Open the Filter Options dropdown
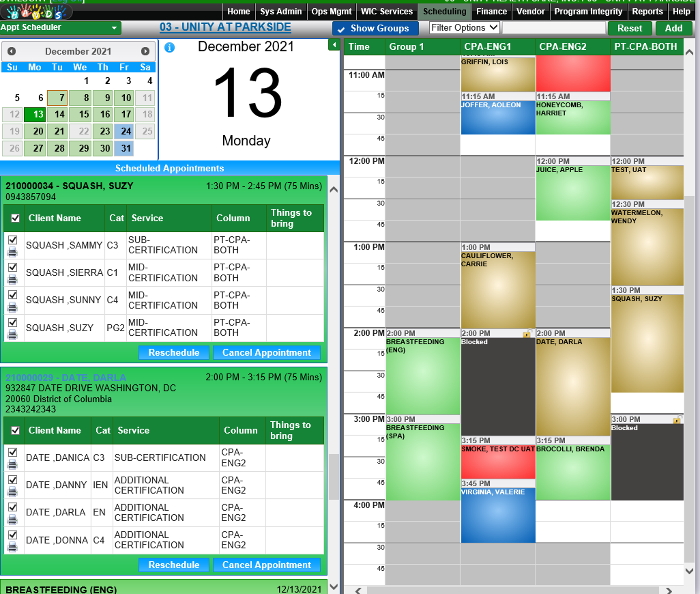 click(x=464, y=28)
